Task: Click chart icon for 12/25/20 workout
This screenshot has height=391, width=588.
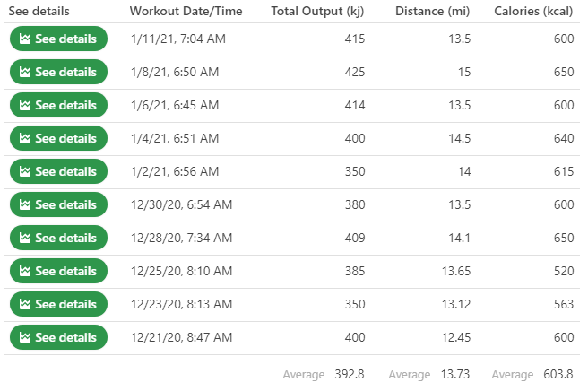Action: 25,272
